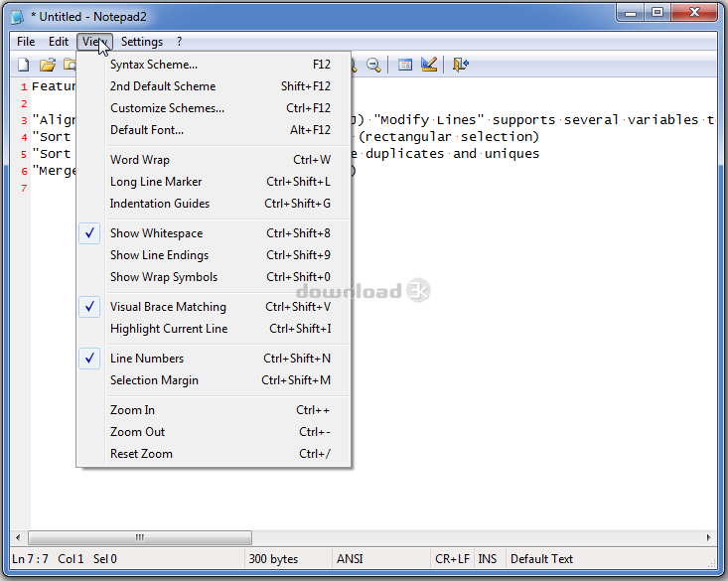Open the Settings menu

(x=142, y=42)
